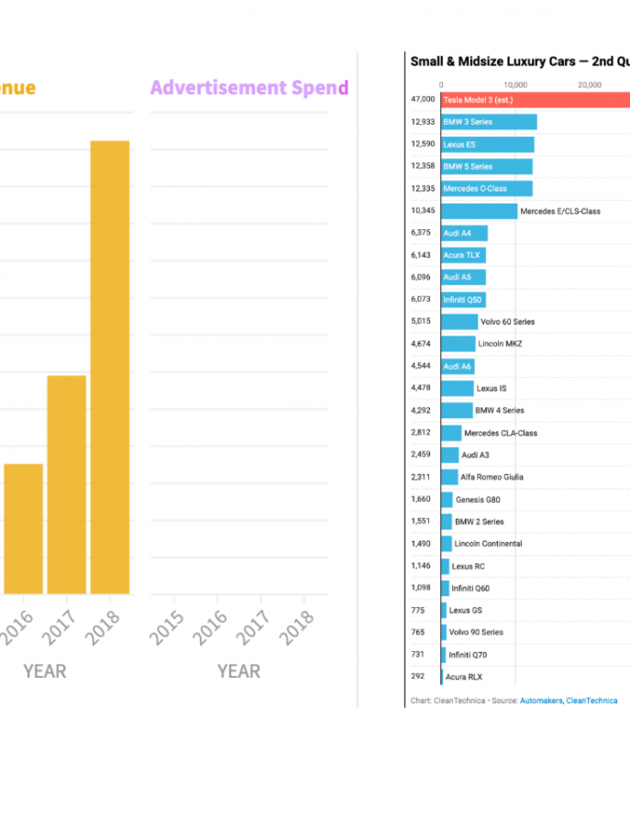Viewport: 630px width, 840px height.
Task: Select the Audi A4 bar
Action: pyautogui.click(x=464, y=233)
